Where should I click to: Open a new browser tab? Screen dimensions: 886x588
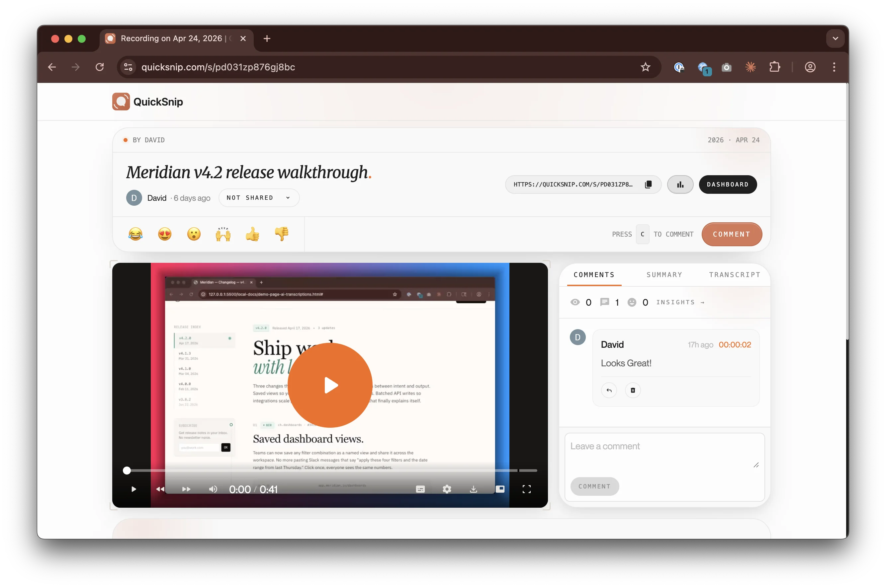pyautogui.click(x=267, y=38)
